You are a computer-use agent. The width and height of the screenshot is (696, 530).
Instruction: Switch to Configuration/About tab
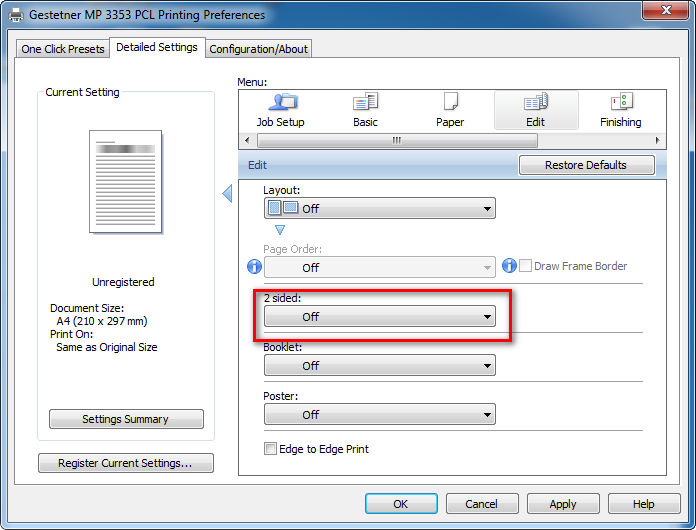point(258,49)
